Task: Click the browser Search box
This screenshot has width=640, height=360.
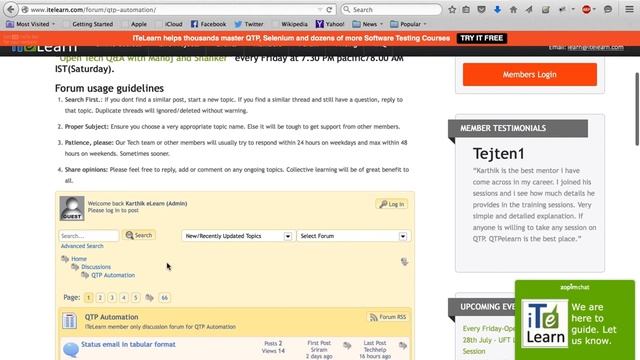Action: tap(391, 9)
